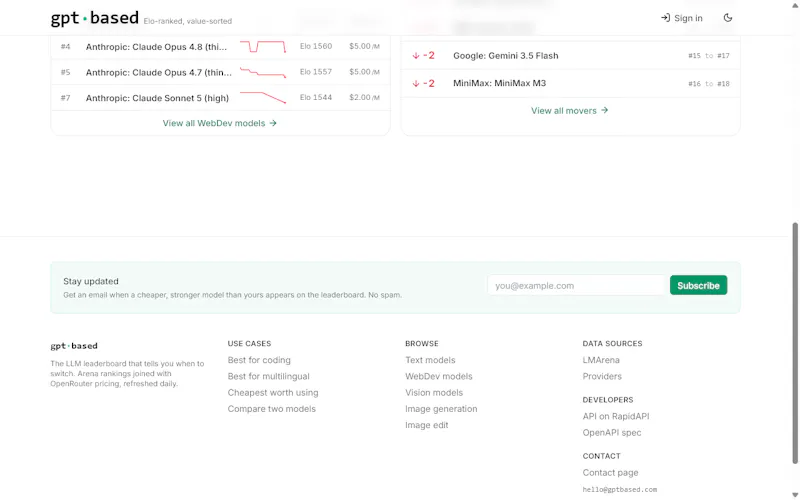Browse Vision models

click(x=434, y=392)
